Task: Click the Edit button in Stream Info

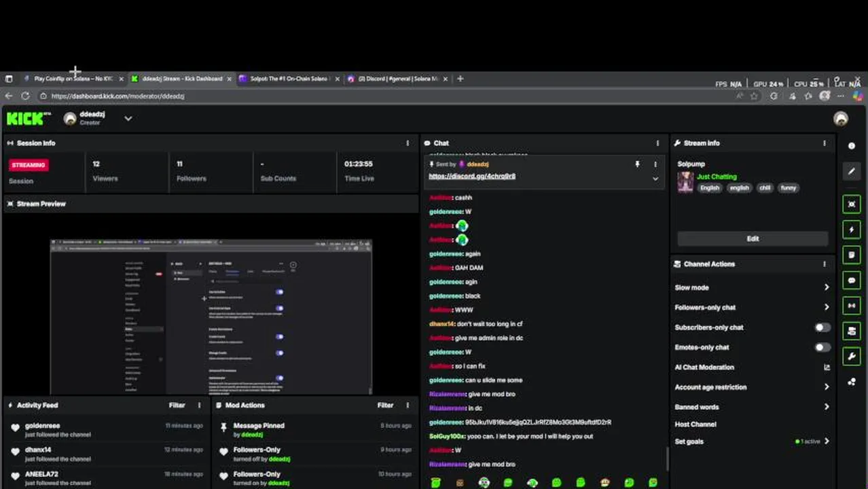Action: tap(753, 239)
